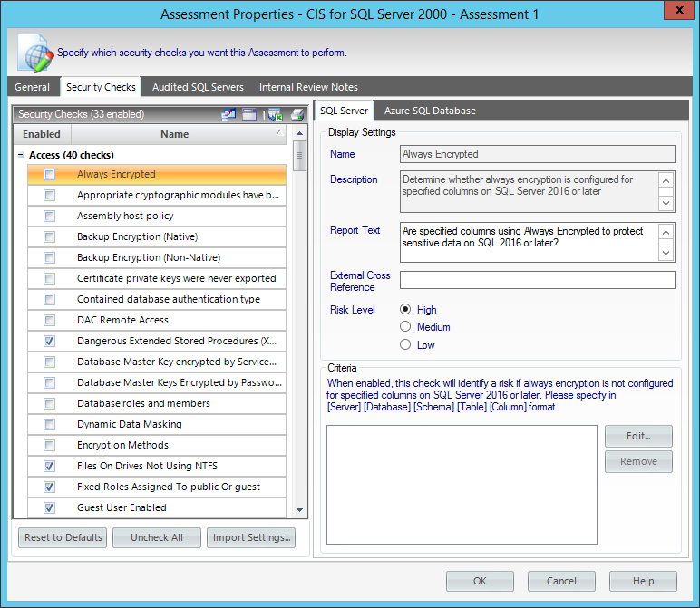The height and width of the screenshot is (608, 700).
Task: Select the Database Master Key encrypted by Service row
Action: [x=157, y=362]
